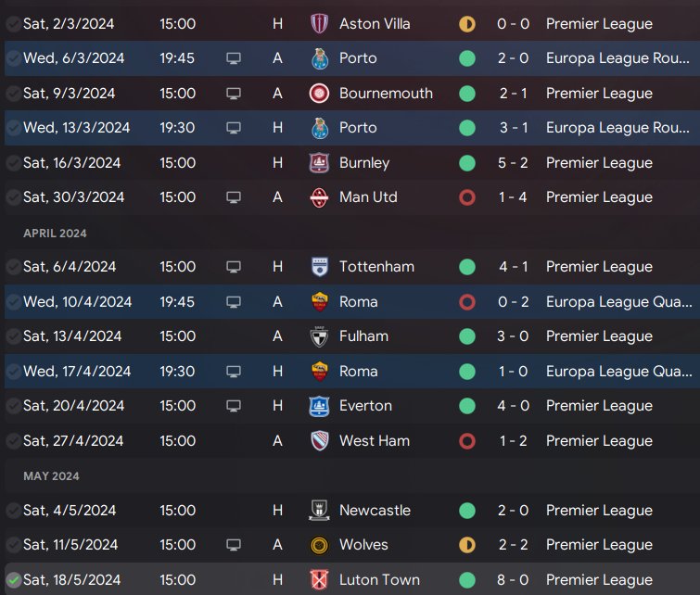Click the Porto badge on 6/3/2024
The image size is (700, 595).
319,58
